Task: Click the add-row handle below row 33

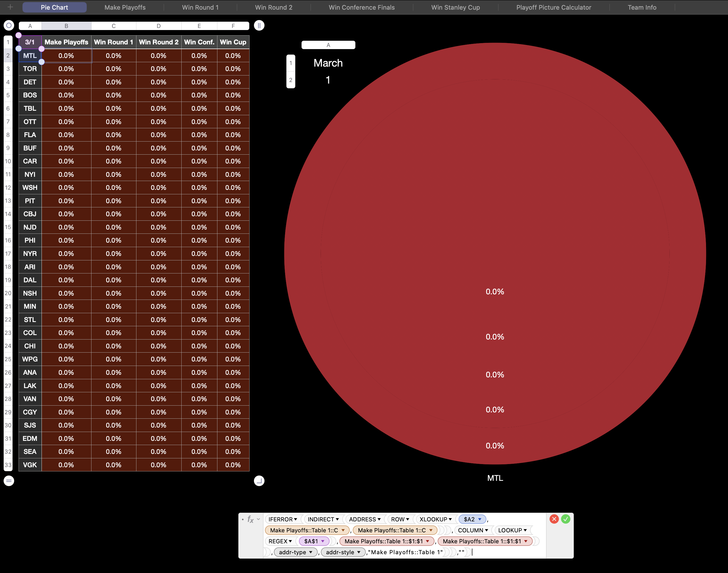Action: click(9, 481)
